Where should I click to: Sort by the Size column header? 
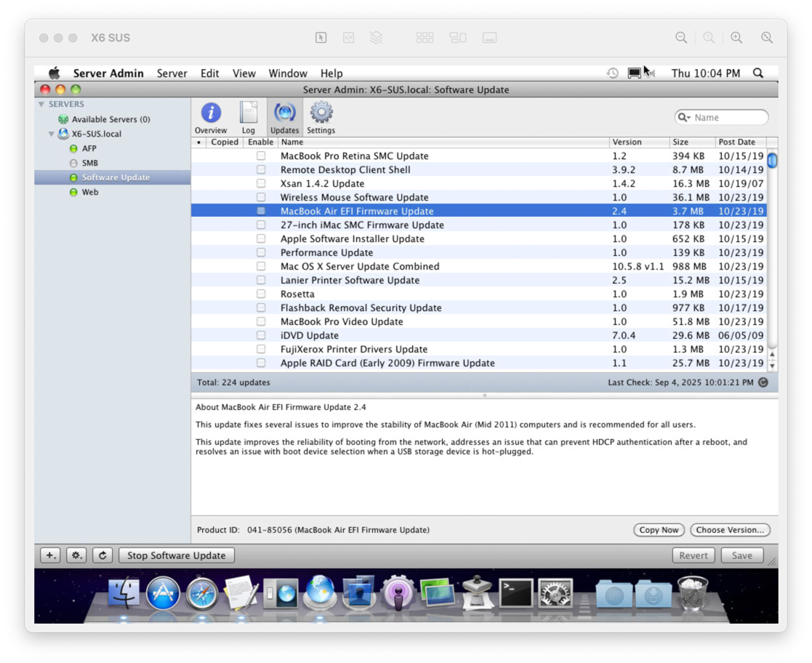click(x=692, y=142)
